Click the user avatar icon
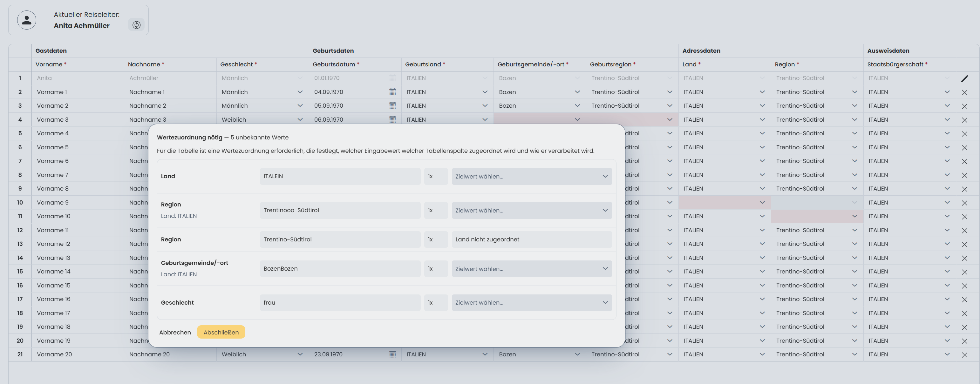 click(27, 20)
